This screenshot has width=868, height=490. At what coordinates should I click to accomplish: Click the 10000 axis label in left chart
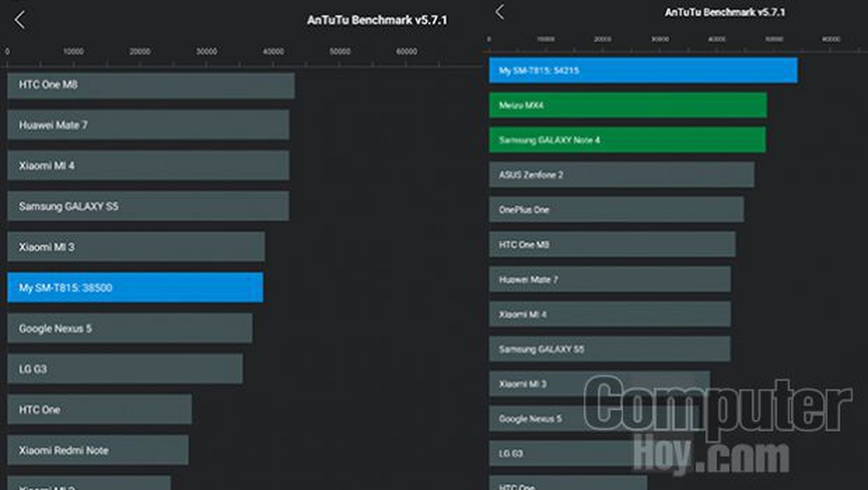[x=73, y=52]
